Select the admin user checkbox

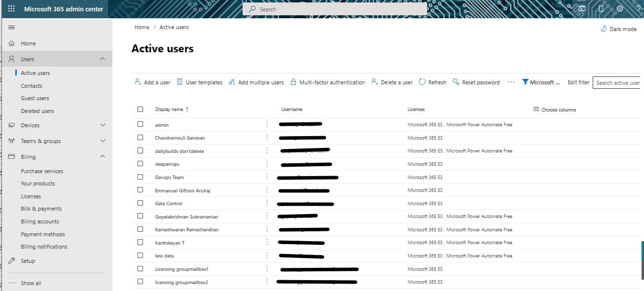(141, 124)
